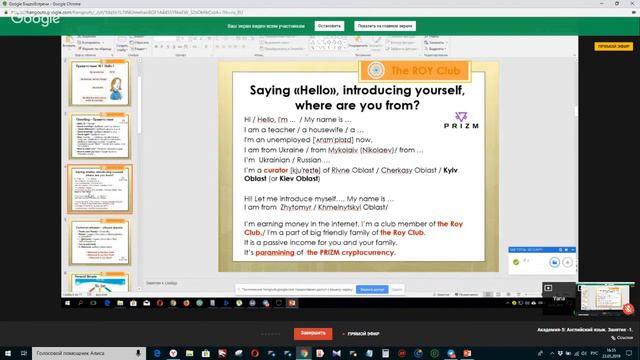Screen dimensions: 640x360
Task: Click PowerPoint icon on shared screen taskbar
Action: coord(292,303)
